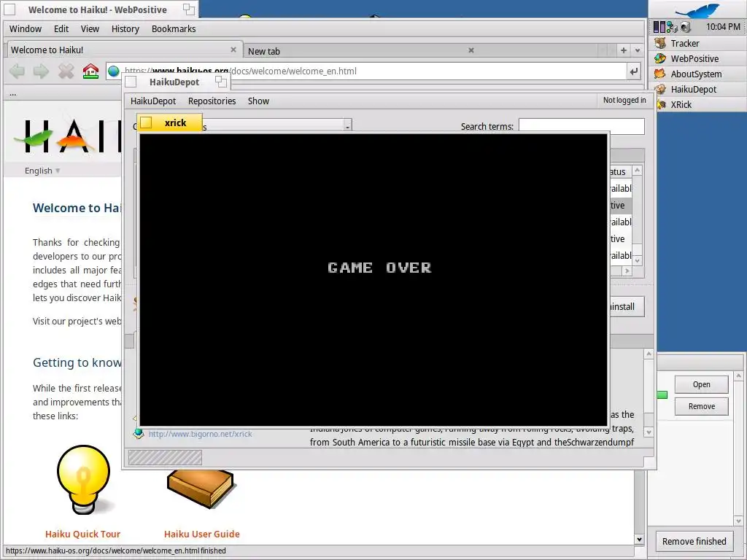Open the English language selector

pos(42,171)
